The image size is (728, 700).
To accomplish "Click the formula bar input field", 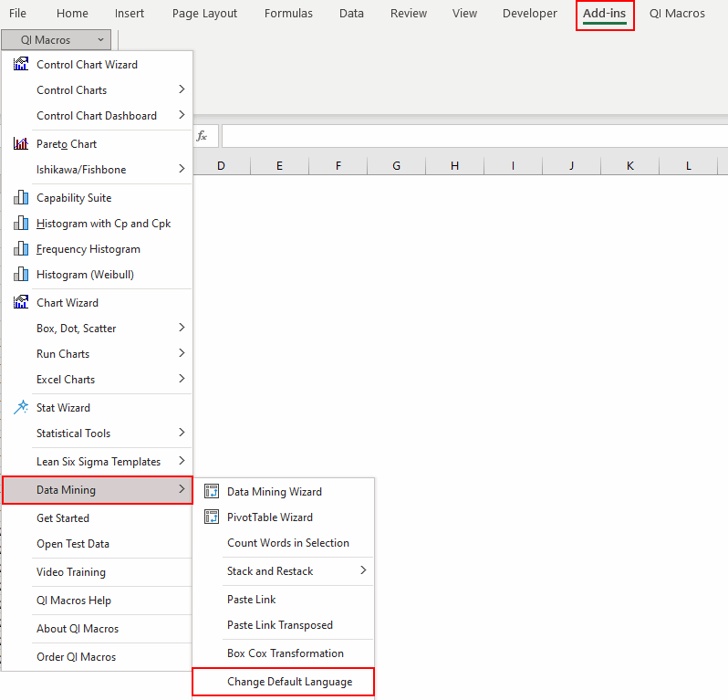I will (x=474, y=136).
